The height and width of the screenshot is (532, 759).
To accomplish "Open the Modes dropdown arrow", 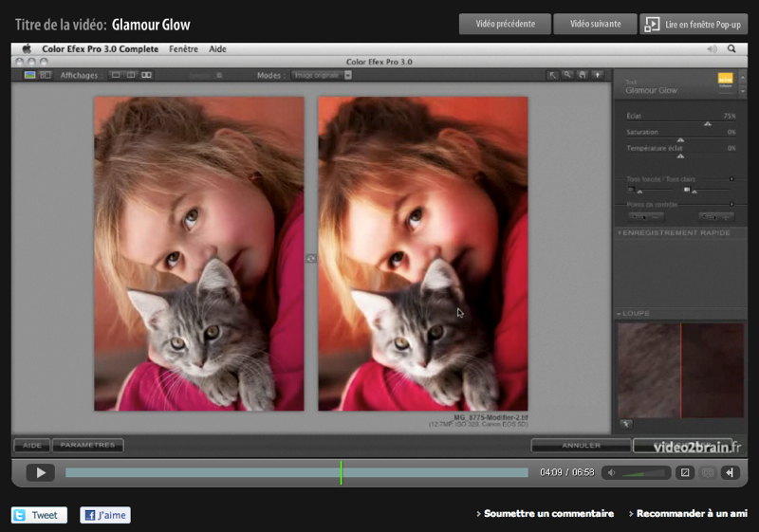I will [348, 75].
